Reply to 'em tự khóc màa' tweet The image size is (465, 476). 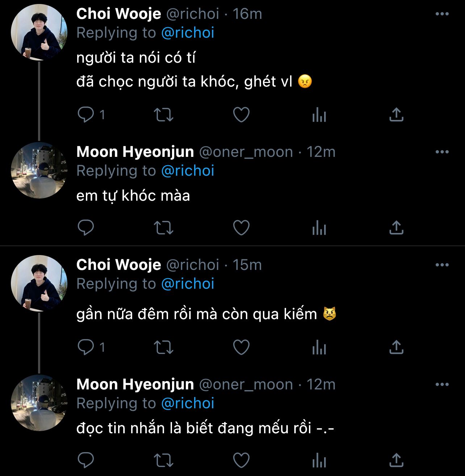point(86,228)
